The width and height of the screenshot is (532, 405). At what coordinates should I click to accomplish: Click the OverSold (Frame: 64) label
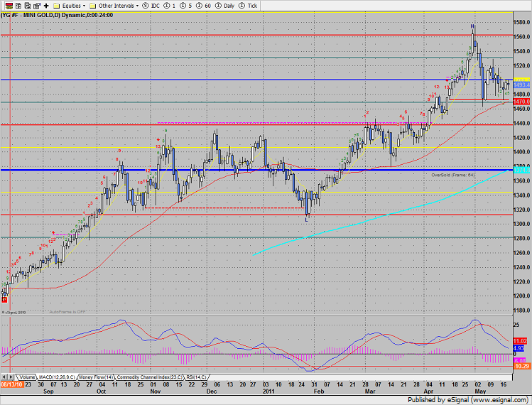point(453,175)
